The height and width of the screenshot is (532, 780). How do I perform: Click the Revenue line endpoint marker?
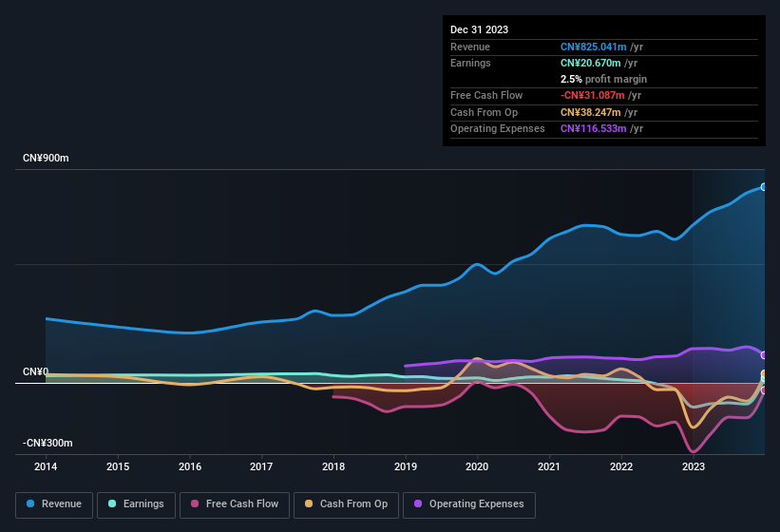pos(764,187)
